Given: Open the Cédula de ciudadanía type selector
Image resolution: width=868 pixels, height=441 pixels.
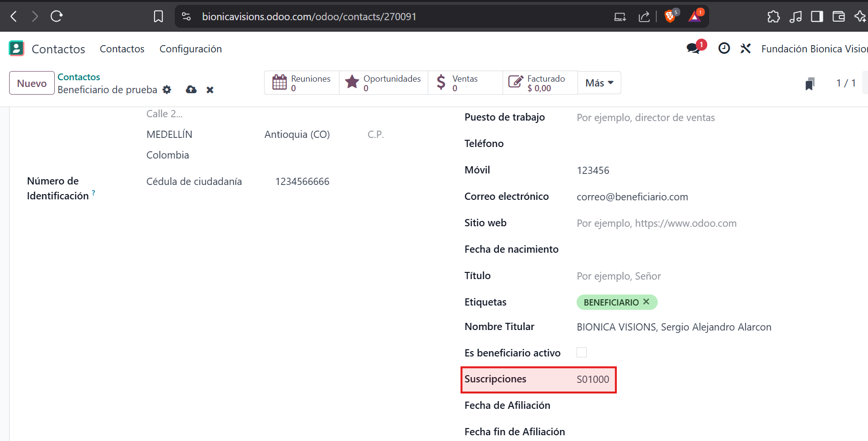Looking at the screenshot, I should 194,182.
